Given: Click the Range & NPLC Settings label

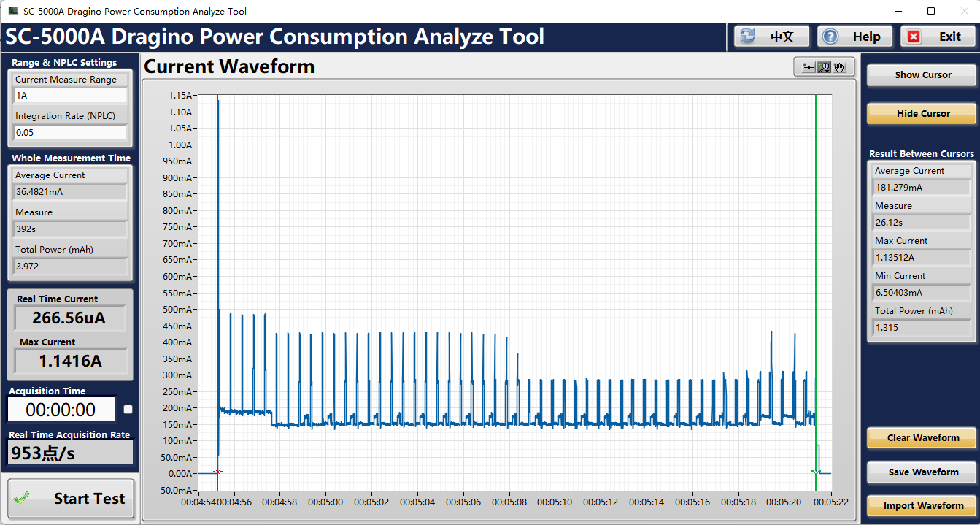Looking at the screenshot, I should coord(64,63).
